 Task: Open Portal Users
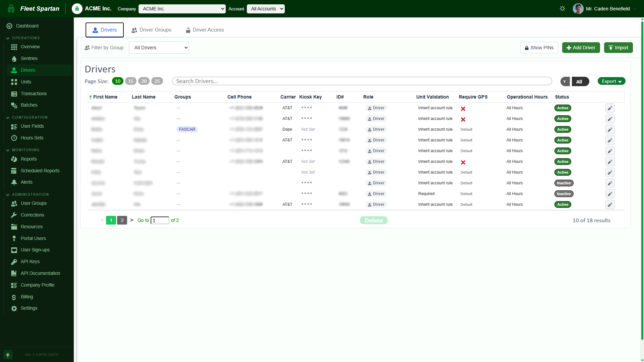pyautogui.click(x=33, y=238)
